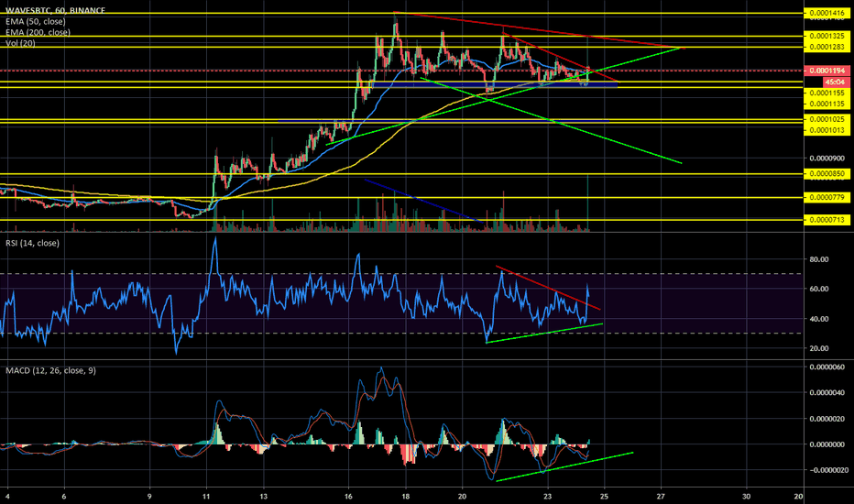Click date label 23 on time axis
This screenshot has width=854, height=504.
(547, 497)
